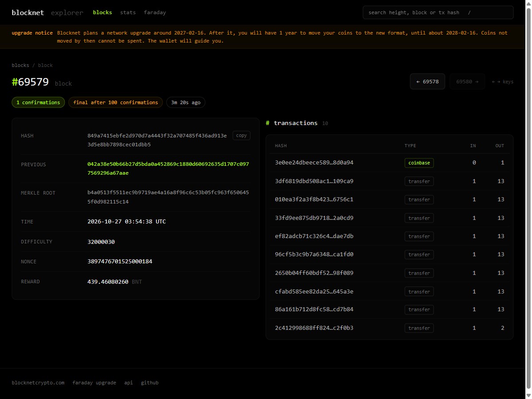This screenshot has height=399, width=532.
Task: Open transaction 33fd9ee875db9718…2a0cd9
Action: pyautogui.click(x=314, y=218)
